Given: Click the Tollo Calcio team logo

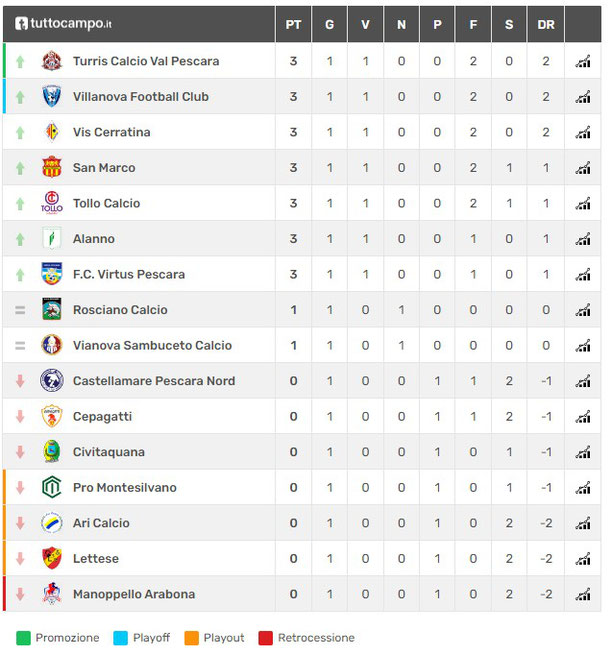Looking at the screenshot, I should [52, 203].
